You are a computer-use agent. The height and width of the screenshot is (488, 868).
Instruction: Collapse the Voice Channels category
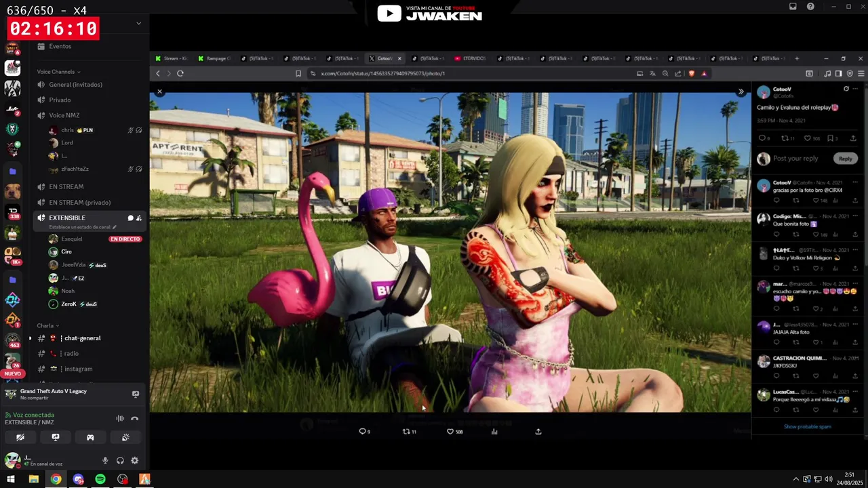click(x=58, y=72)
